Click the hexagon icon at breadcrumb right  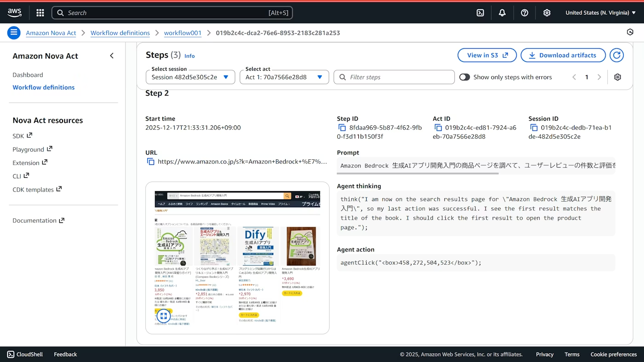pos(630,32)
